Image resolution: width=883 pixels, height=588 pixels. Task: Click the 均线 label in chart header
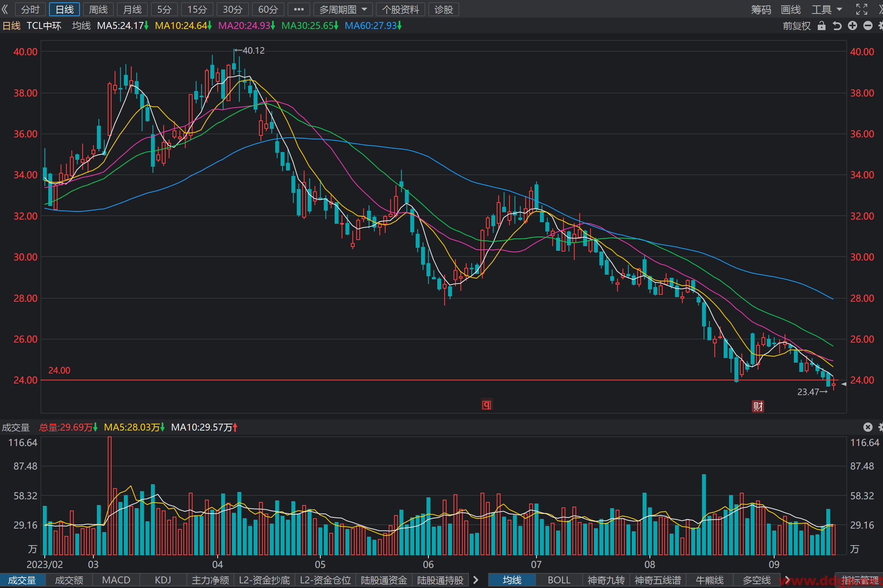pyautogui.click(x=81, y=26)
